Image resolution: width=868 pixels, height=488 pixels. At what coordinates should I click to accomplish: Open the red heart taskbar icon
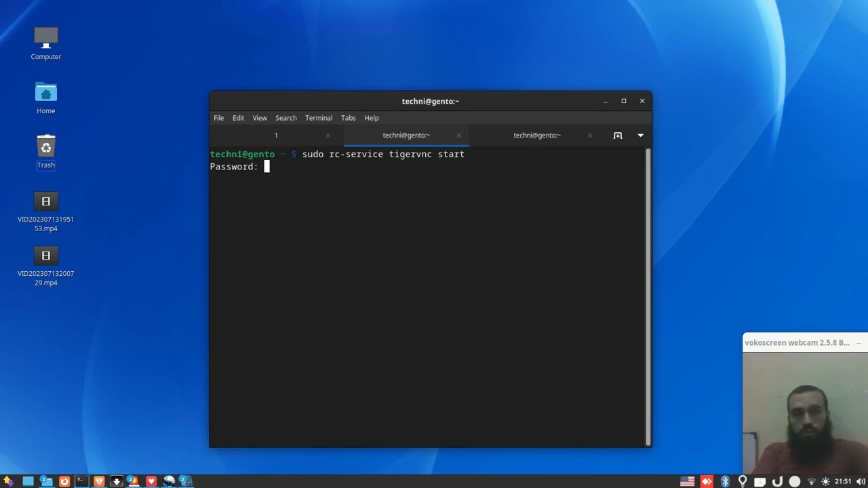point(151,481)
